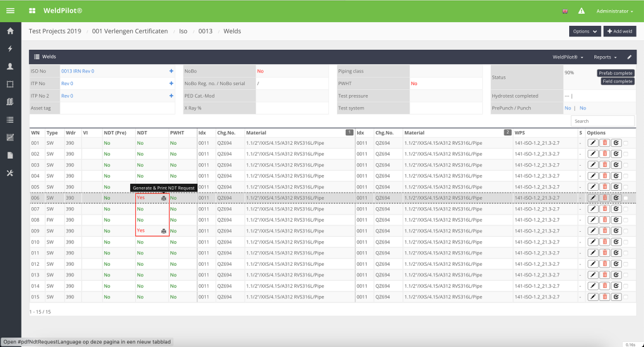Screen dimensions: 644x347
Task: Click the wrench tools icon in sidebar
Action: coord(10,173)
